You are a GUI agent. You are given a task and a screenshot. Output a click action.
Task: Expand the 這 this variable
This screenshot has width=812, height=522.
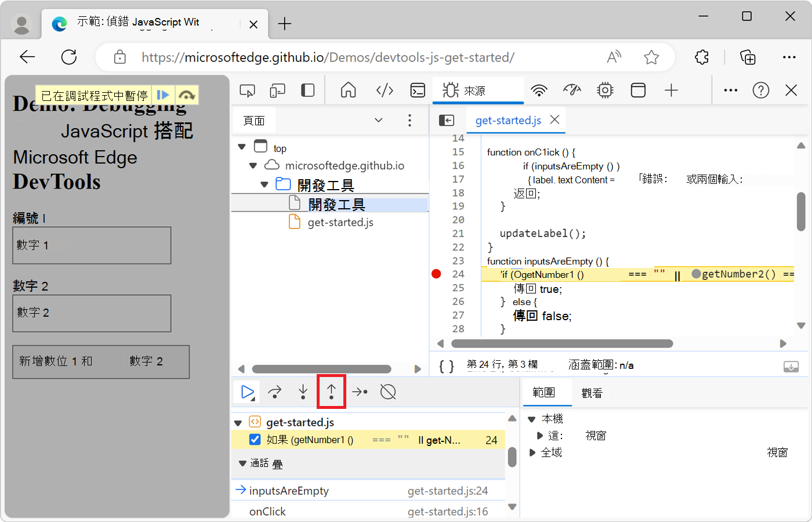[x=540, y=436]
